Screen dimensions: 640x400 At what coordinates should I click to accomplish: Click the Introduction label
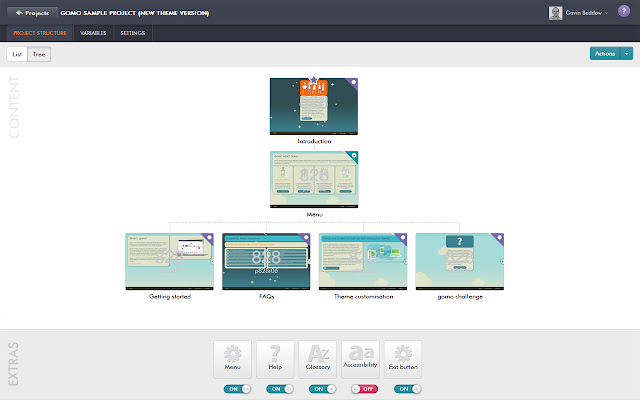click(314, 141)
